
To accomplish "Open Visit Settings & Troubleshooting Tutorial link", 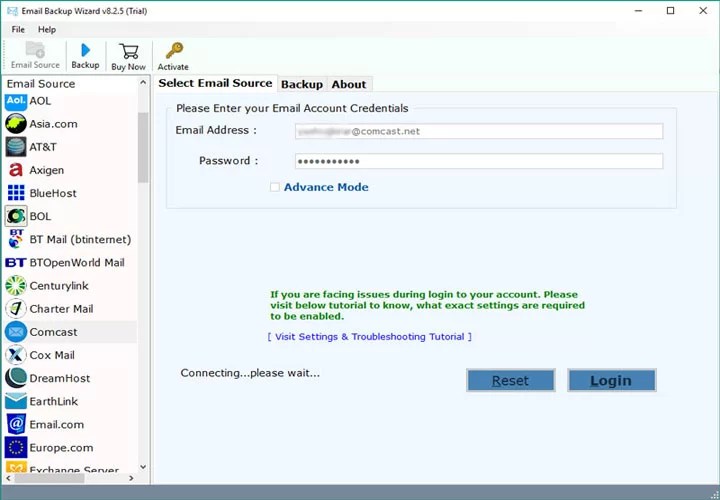I will click(x=370, y=337).
